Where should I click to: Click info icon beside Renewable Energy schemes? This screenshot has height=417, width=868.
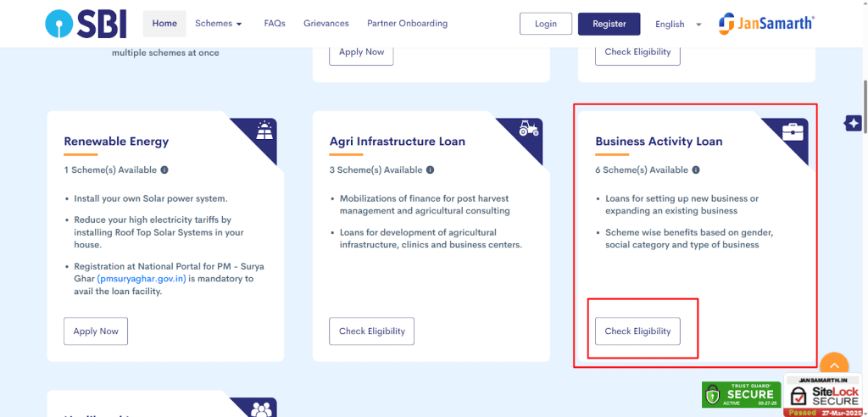tap(164, 170)
